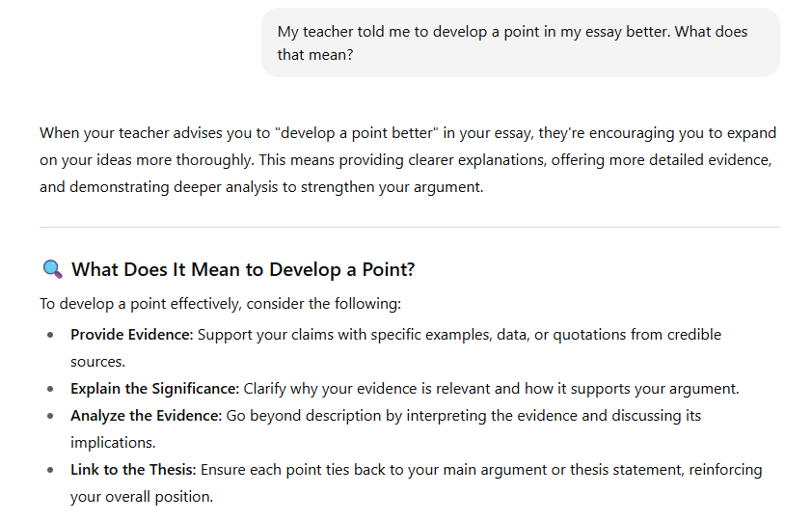The image size is (812, 522).
Task: Click the horizontal divider line above the heading
Action: pos(410,227)
